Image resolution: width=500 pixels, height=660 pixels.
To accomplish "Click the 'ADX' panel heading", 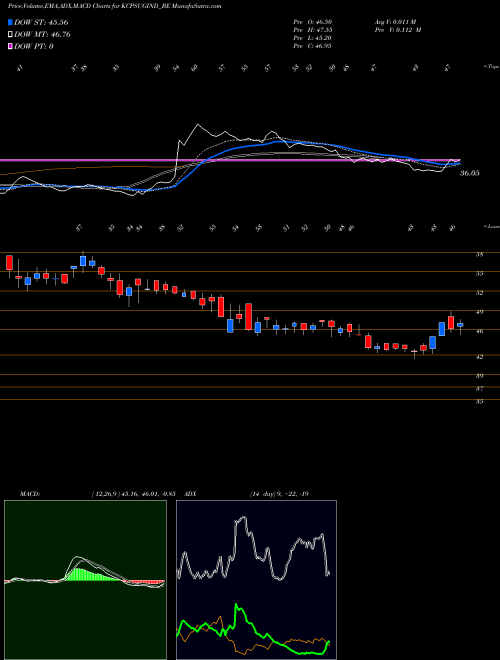I will click(x=190, y=494).
